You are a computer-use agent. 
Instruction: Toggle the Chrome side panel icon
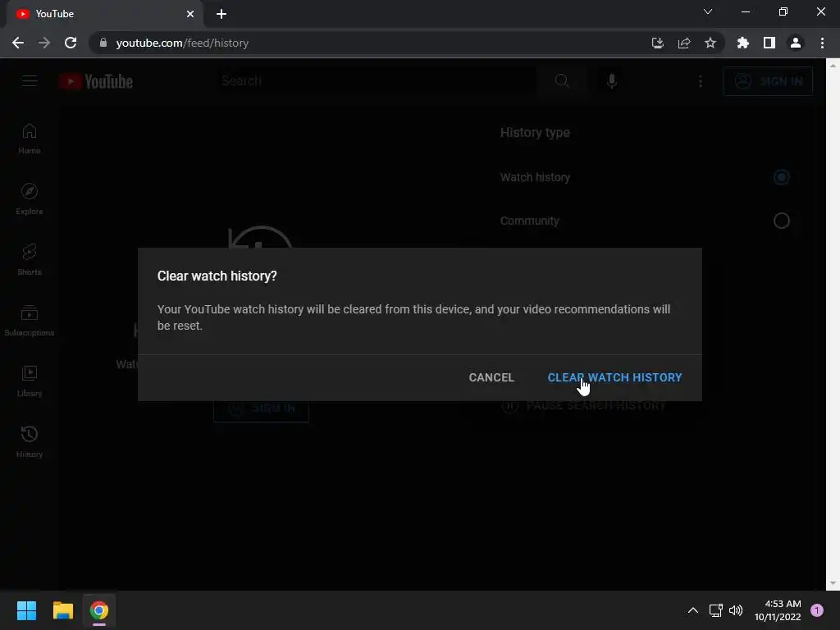(x=769, y=43)
